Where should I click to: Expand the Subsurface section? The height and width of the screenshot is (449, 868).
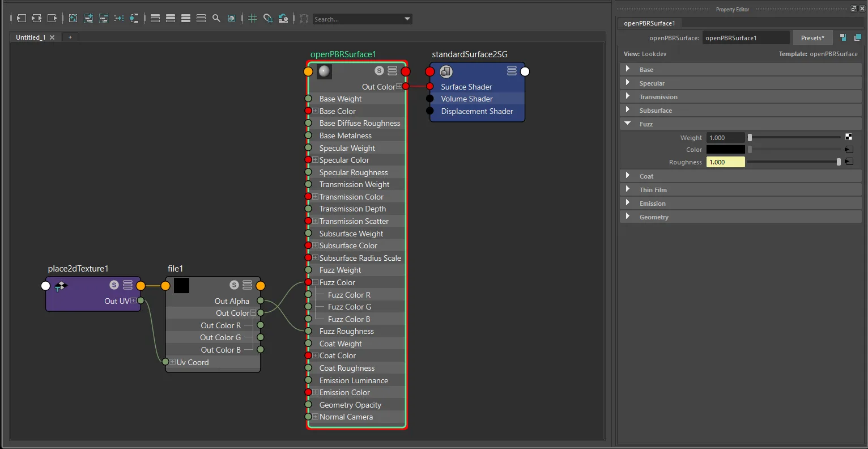tap(741, 111)
